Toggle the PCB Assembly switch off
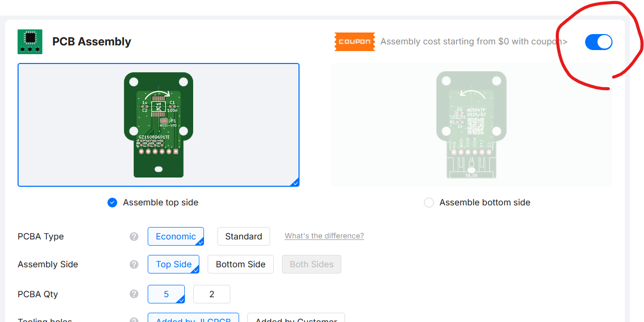This screenshot has height=322, width=644. coord(598,42)
